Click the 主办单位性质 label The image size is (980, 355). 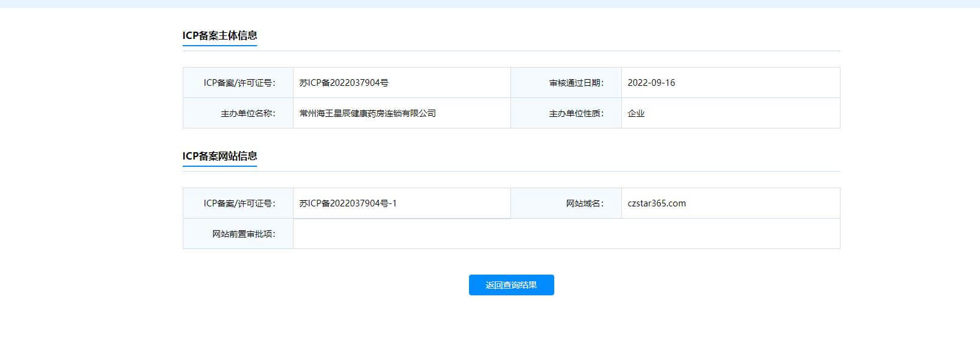576,113
